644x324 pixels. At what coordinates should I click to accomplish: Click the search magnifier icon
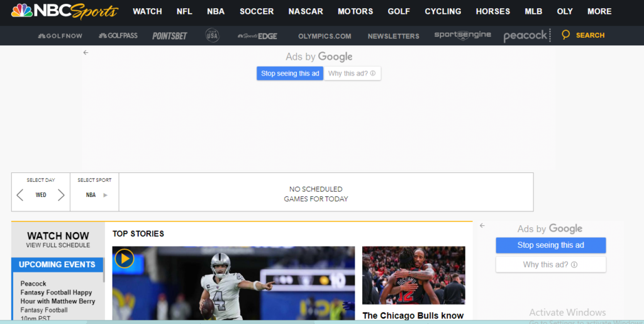565,35
